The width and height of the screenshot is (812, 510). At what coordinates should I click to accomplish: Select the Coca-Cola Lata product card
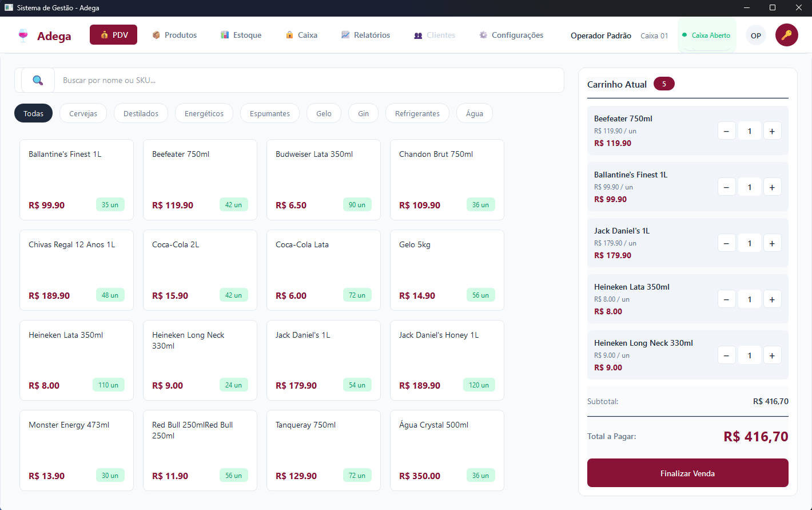(x=324, y=270)
